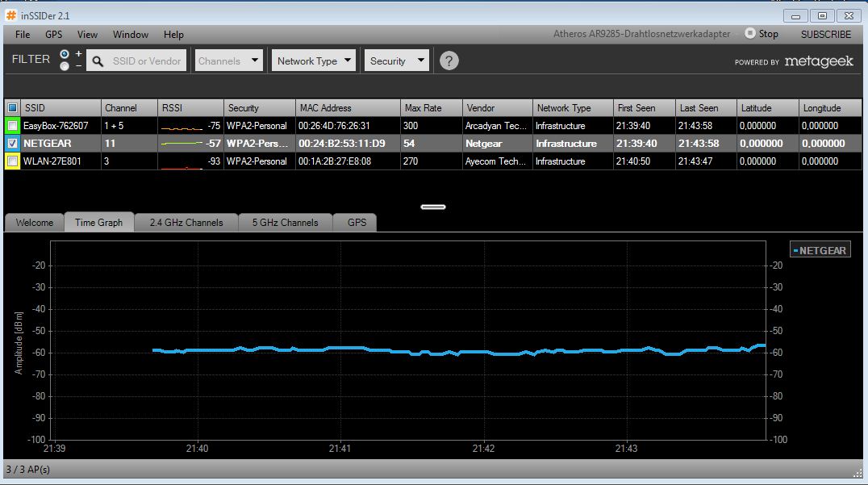
Task: Click the EasyBox-762607 RSSI sparkline
Action: pos(182,128)
